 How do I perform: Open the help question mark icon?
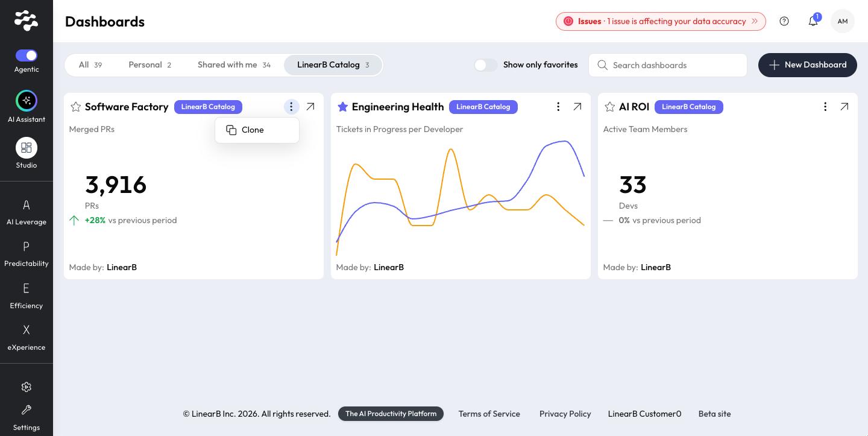[x=784, y=21]
